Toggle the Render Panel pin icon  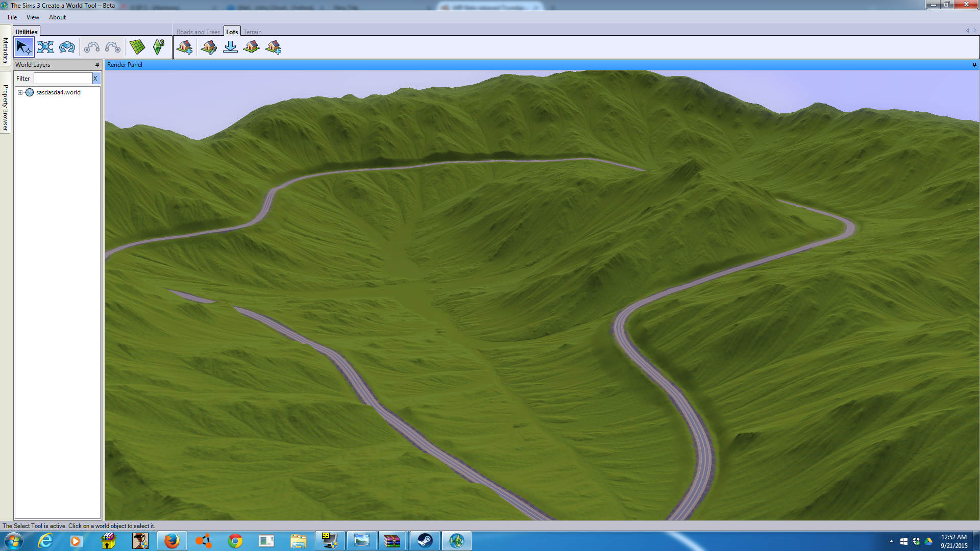974,65
